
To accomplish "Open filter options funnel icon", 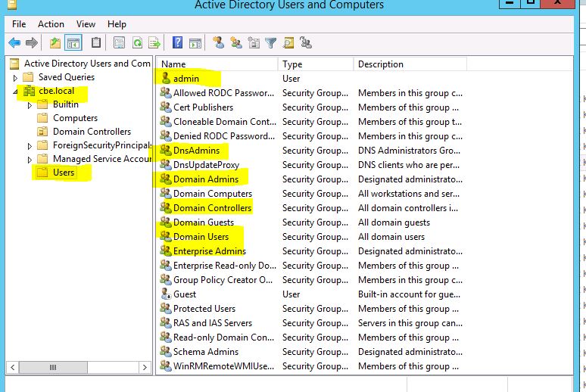I will 270,43.
